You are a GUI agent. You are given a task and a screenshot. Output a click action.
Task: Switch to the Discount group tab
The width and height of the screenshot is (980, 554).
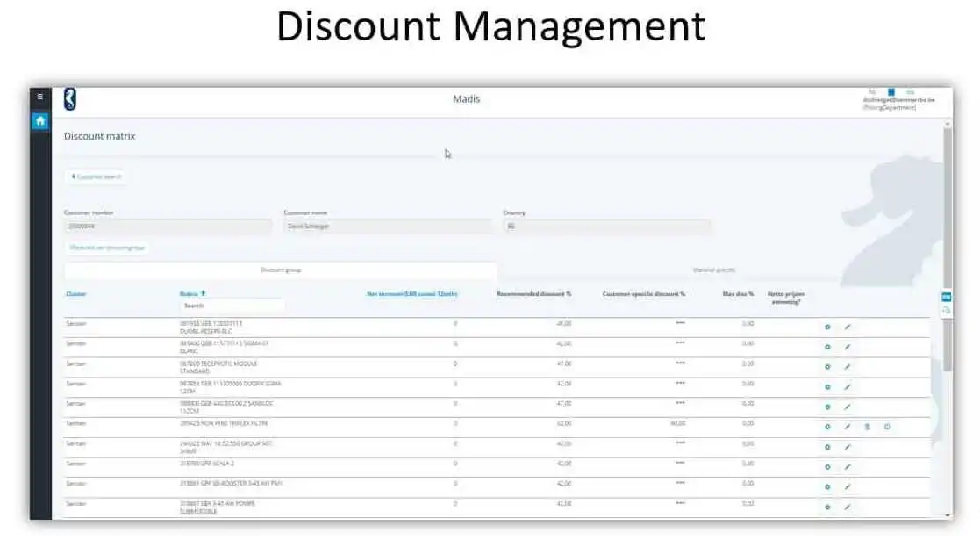pyautogui.click(x=281, y=270)
